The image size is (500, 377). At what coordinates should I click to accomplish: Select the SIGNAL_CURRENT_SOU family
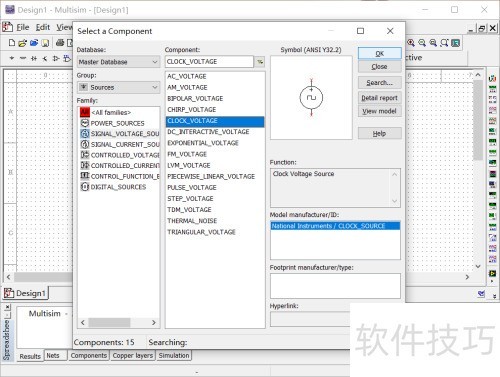tap(119, 145)
